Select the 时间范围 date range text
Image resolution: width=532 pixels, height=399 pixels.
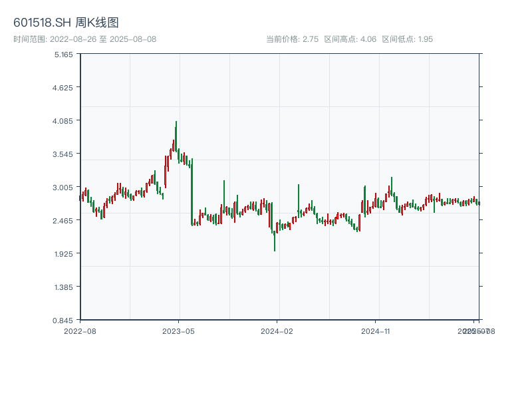pos(84,39)
